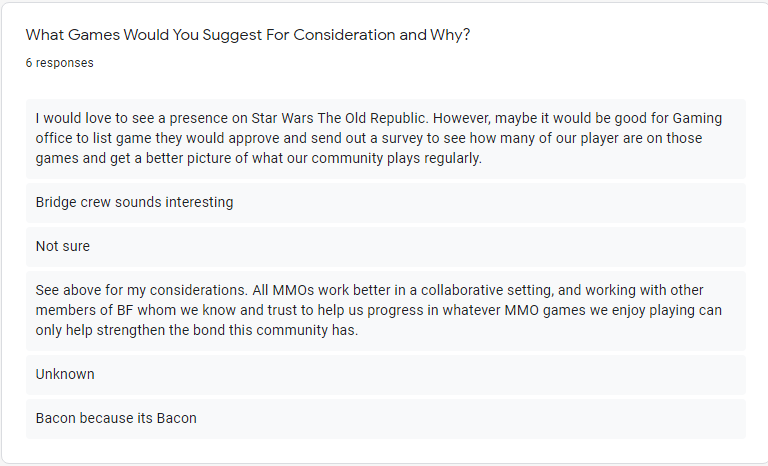This screenshot has height=466, width=768.
Task: Select the "Unknown" response row
Action: pos(386,374)
